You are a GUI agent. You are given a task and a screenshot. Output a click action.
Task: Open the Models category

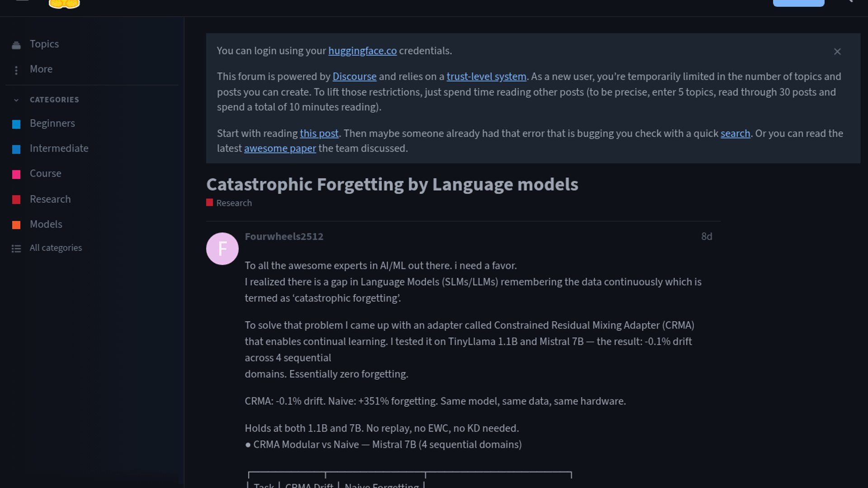(x=46, y=224)
